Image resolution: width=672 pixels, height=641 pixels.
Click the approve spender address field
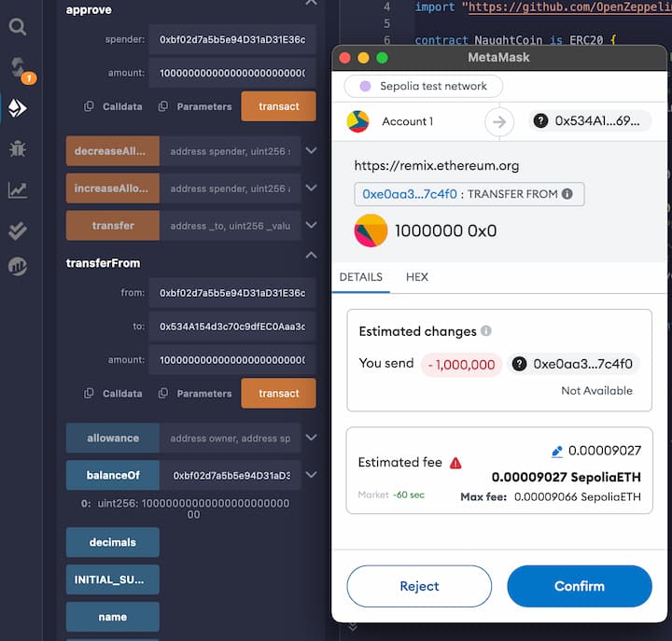click(232, 39)
